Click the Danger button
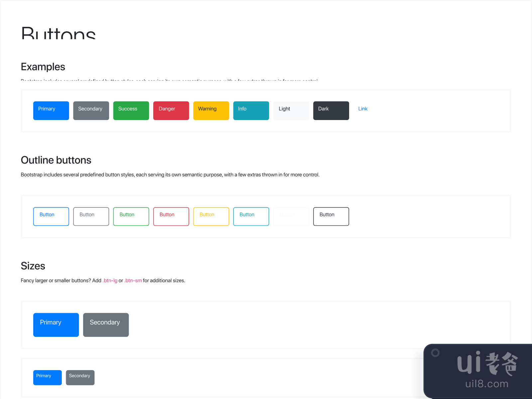The width and height of the screenshot is (532, 399). 171,110
